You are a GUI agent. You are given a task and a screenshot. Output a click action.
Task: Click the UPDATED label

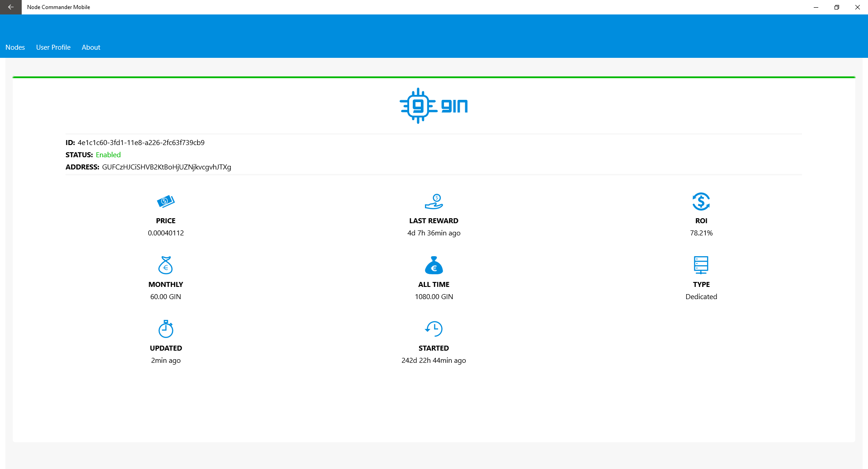[166, 348]
